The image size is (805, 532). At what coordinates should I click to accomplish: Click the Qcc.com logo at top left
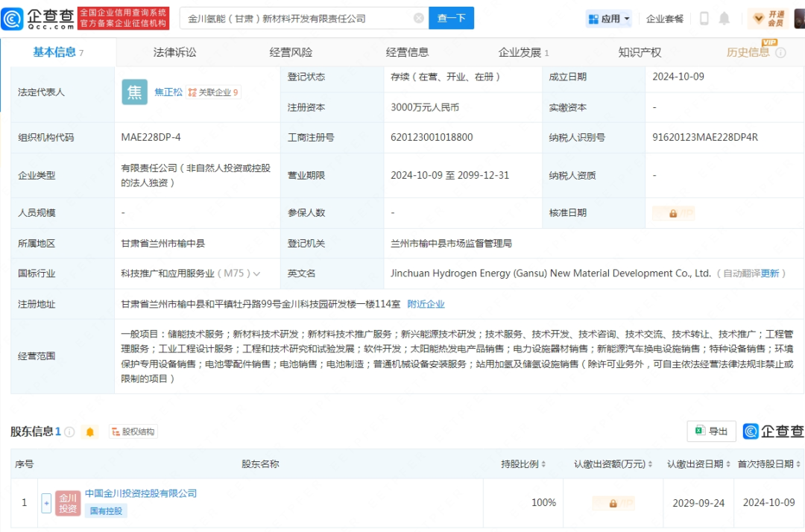[x=39, y=19]
